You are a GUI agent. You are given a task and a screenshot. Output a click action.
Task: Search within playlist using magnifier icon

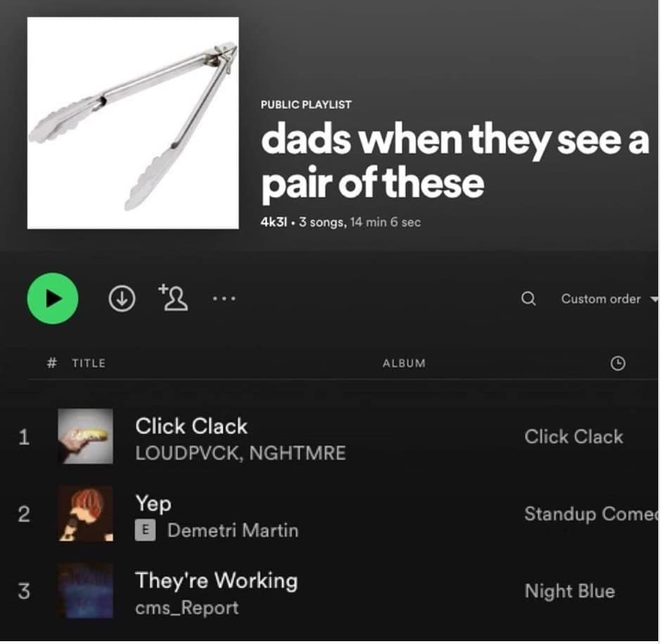528,298
